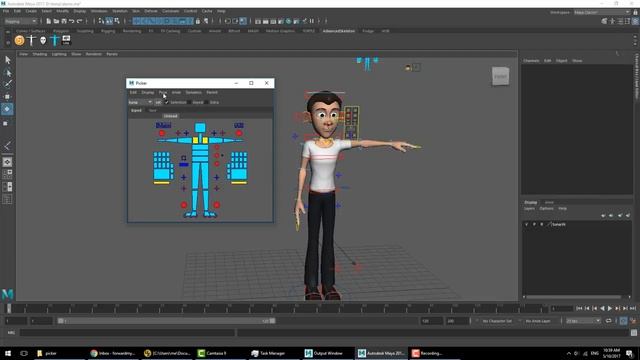This screenshot has width=640, height=360.
Task: Open the Rigging menu set dropdown
Action: pos(20,21)
